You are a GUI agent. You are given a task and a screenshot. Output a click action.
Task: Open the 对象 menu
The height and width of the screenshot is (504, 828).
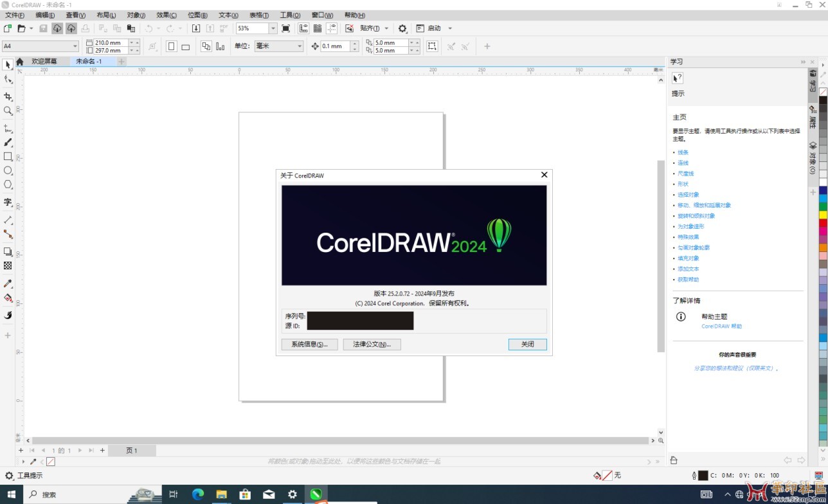[x=136, y=15]
